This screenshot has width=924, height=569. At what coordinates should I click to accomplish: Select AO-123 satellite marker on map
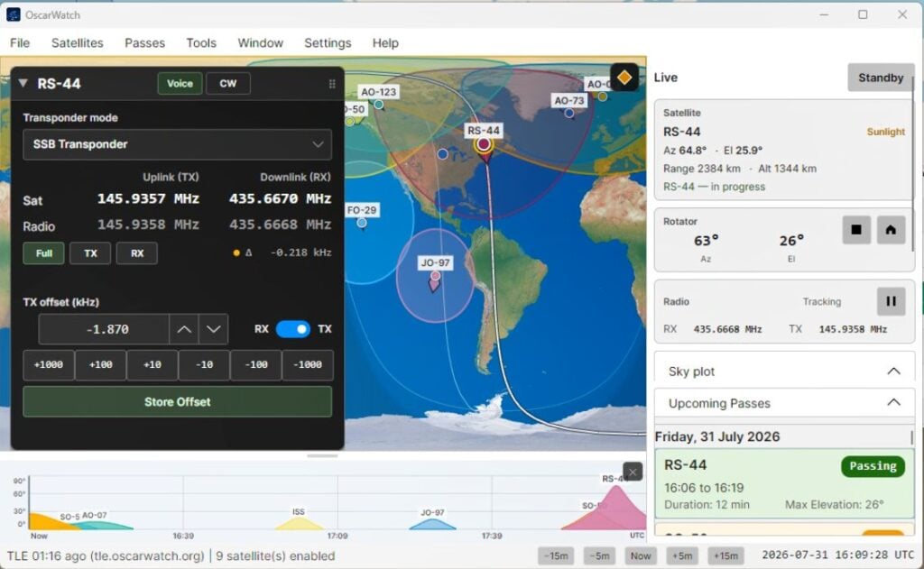(x=379, y=105)
